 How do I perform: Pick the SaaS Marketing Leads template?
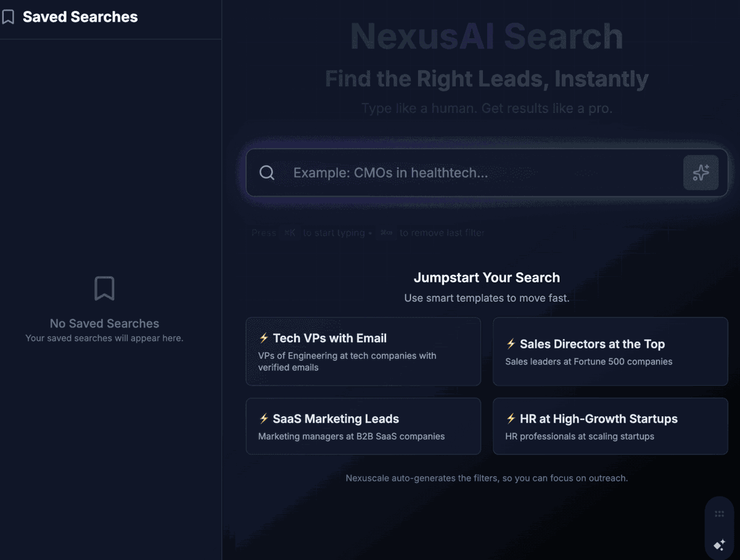point(363,426)
